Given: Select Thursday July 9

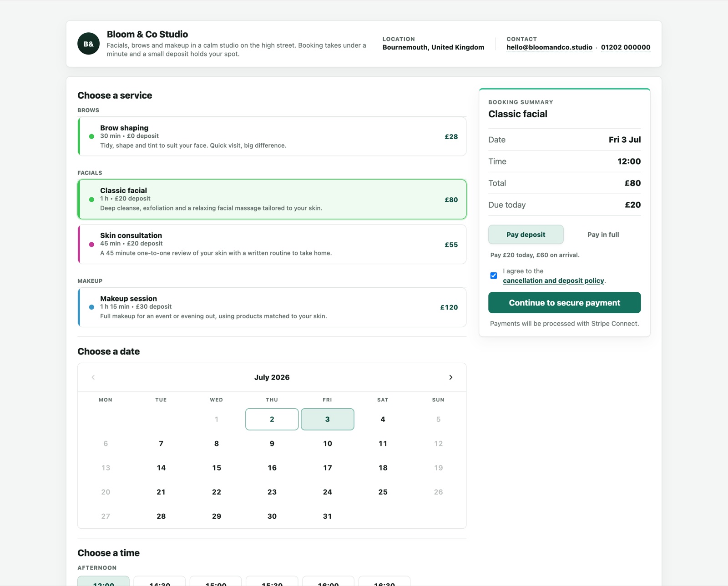Looking at the screenshot, I should (272, 443).
